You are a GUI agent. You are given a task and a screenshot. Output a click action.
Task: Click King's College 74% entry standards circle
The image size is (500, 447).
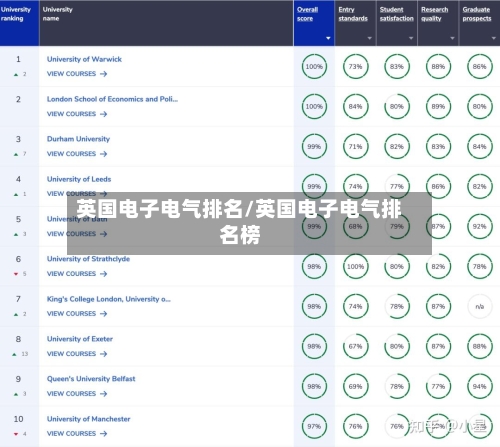(x=355, y=307)
